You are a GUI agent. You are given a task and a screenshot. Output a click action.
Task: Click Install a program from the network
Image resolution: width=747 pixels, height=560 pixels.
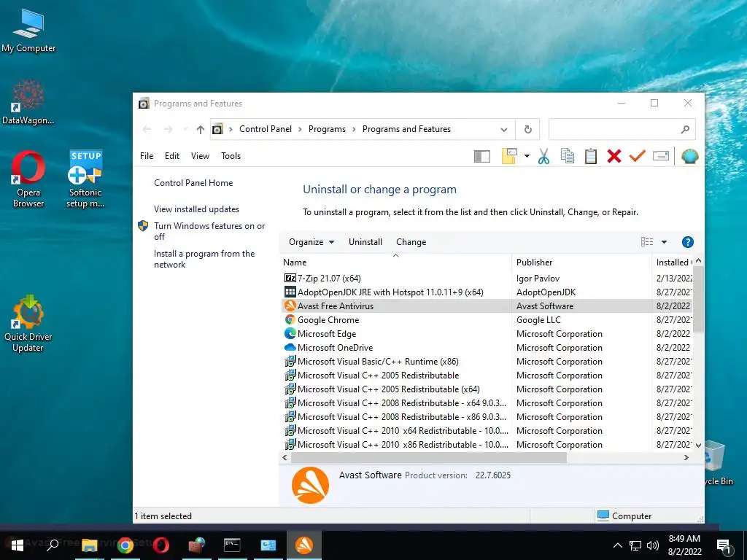point(204,259)
